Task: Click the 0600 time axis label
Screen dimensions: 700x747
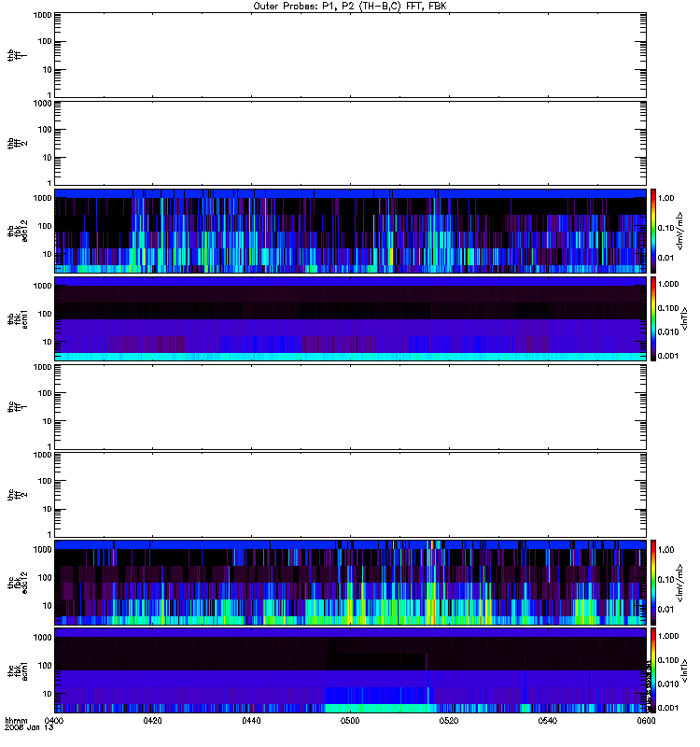Action: (646, 721)
